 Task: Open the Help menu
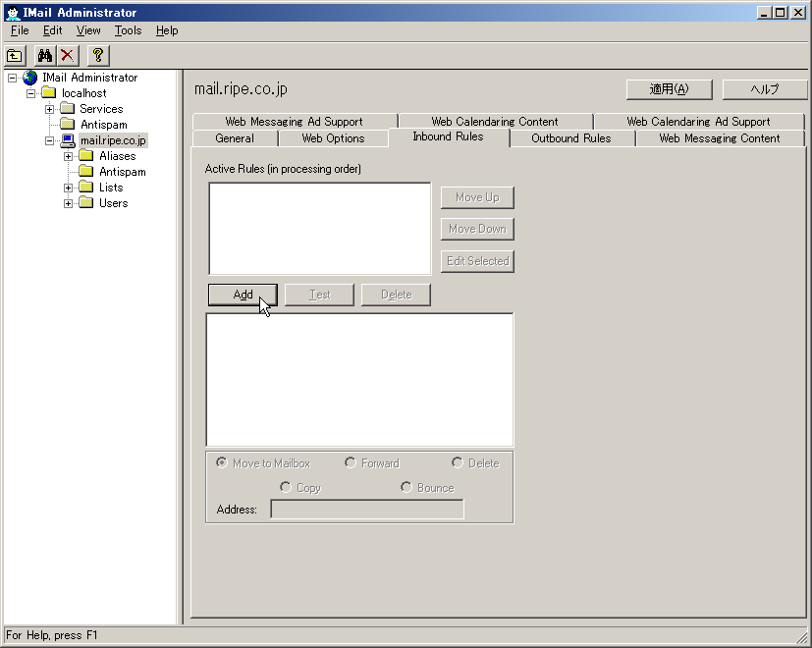click(x=167, y=30)
